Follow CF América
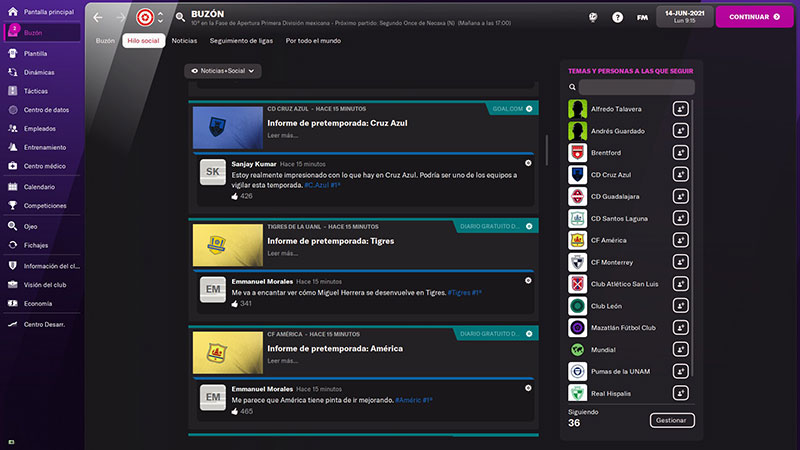The image size is (800, 450). point(680,240)
